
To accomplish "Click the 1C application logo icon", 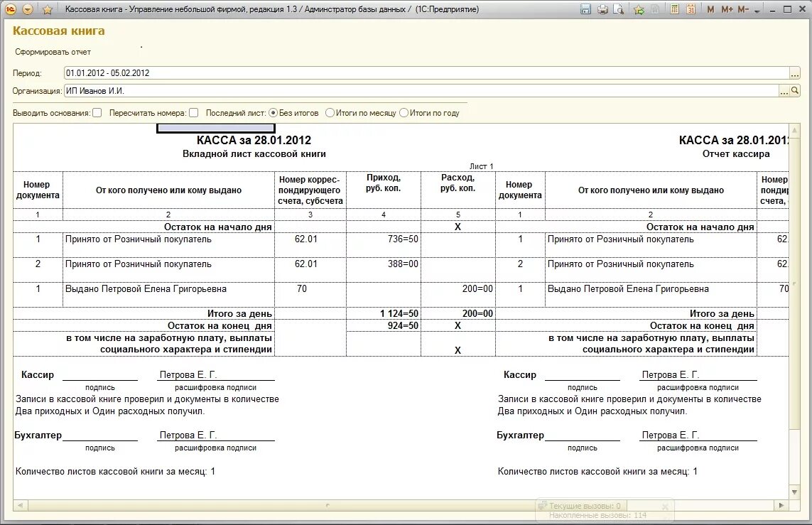I will click(x=11, y=9).
